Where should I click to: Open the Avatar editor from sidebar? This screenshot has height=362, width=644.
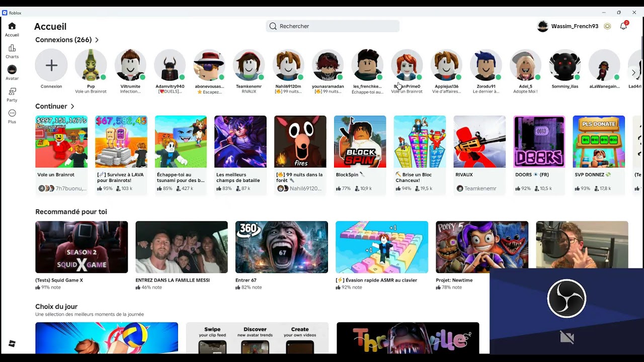click(12, 73)
